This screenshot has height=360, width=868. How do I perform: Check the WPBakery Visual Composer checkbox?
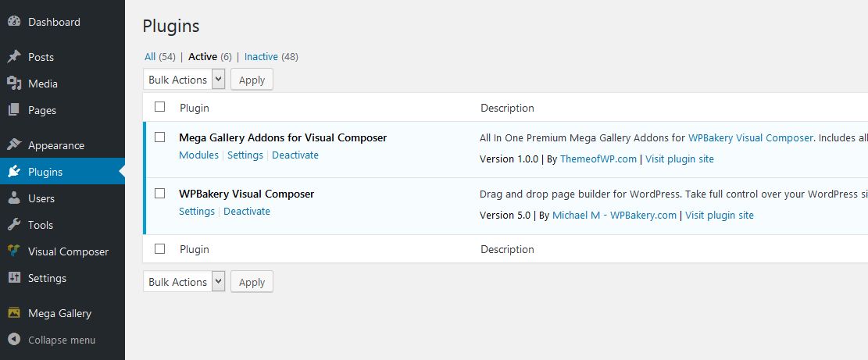160,194
